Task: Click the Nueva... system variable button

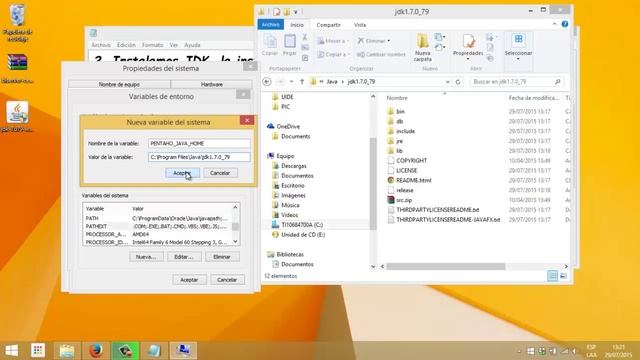Action: click(146, 257)
